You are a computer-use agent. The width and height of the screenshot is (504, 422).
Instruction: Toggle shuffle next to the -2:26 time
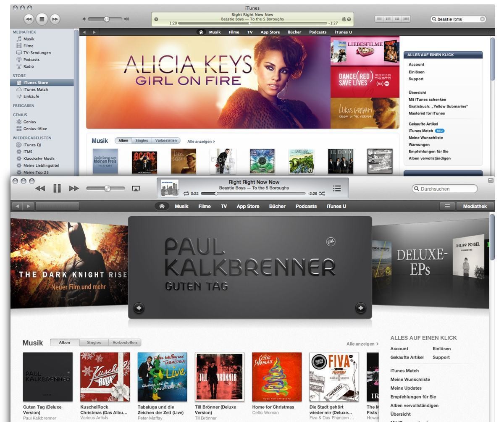pos(322,194)
